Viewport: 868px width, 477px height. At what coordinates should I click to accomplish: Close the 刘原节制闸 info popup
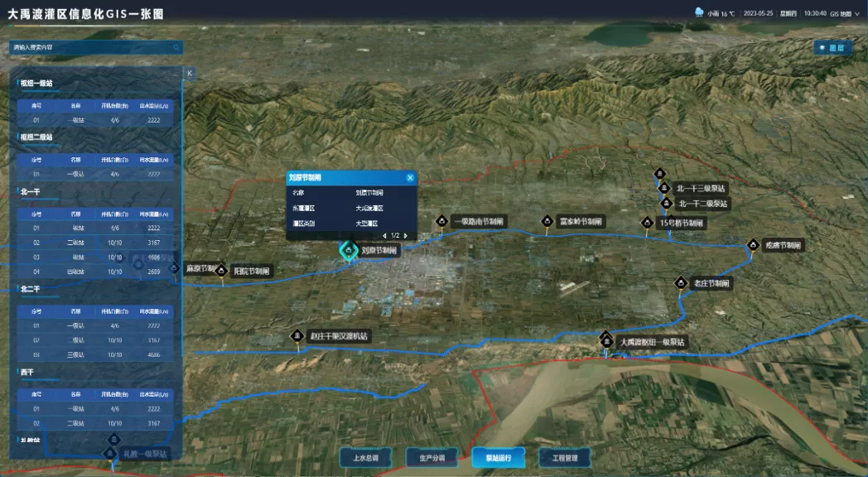click(410, 177)
